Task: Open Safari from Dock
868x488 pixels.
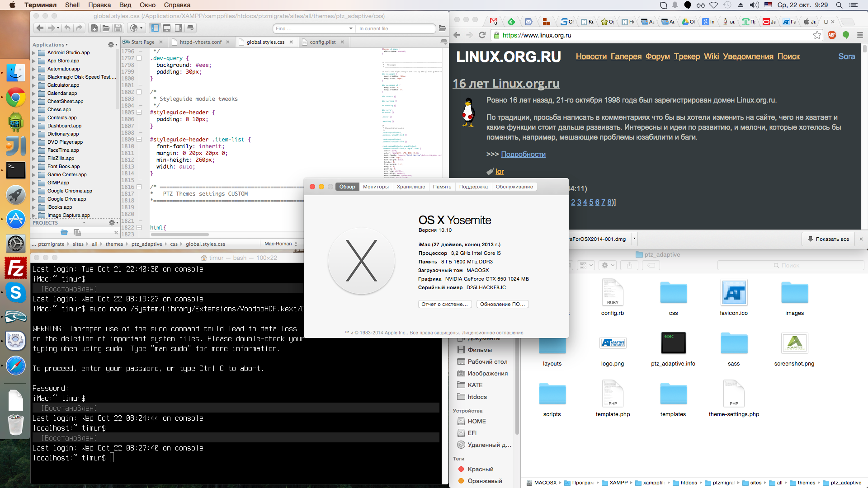Action: click(16, 366)
